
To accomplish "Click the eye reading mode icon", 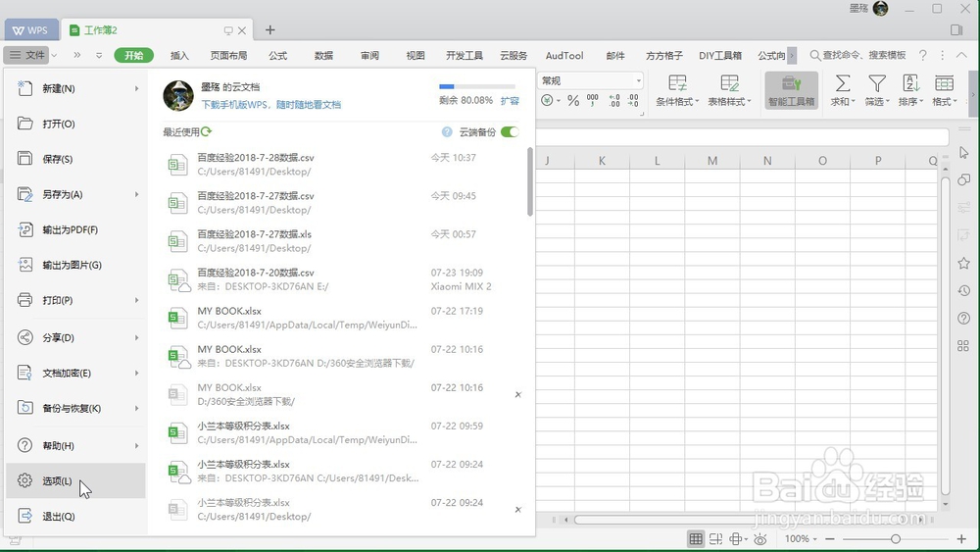I will (x=760, y=539).
